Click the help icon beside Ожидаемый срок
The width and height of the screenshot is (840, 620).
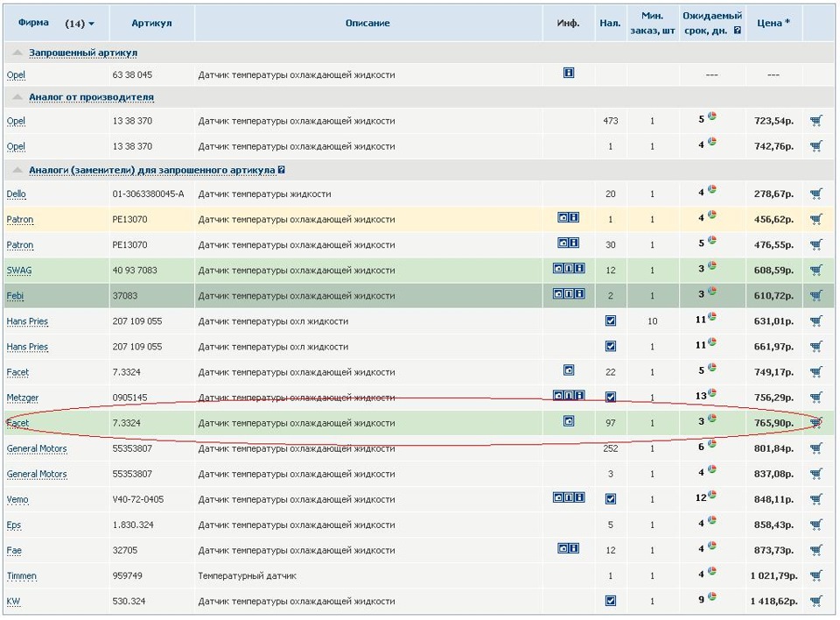click(x=738, y=30)
